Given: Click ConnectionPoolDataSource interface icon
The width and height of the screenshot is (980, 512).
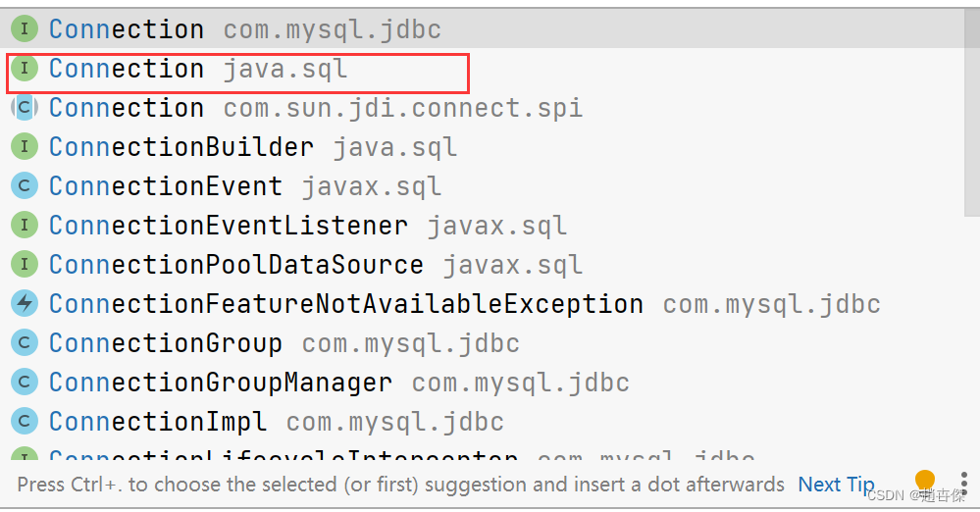Looking at the screenshot, I should click(x=25, y=265).
